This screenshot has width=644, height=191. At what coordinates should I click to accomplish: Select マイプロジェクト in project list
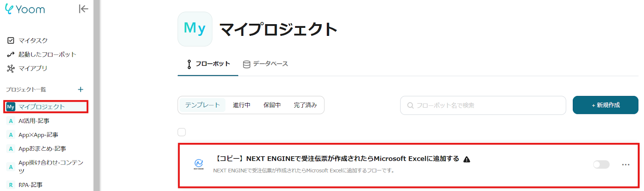click(x=46, y=107)
